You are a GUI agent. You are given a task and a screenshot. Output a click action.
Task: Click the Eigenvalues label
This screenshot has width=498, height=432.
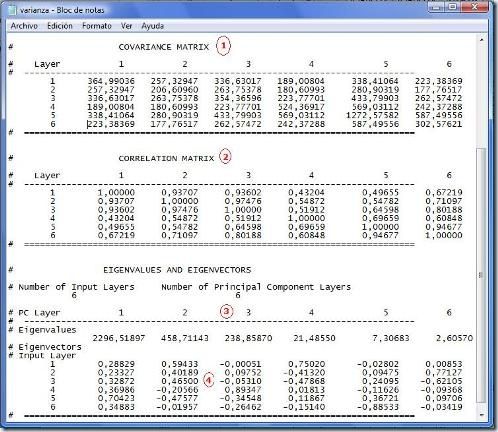click(x=47, y=330)
